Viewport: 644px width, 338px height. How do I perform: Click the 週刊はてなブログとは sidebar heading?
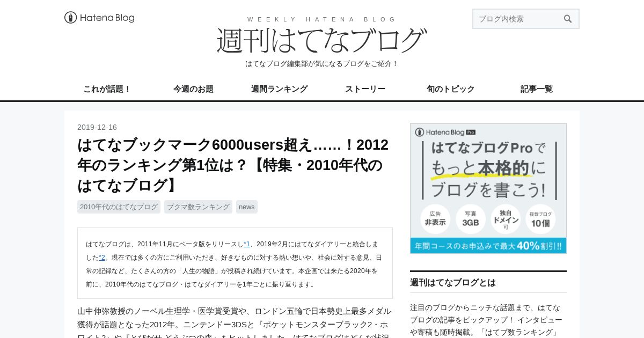tap(453, 283)
